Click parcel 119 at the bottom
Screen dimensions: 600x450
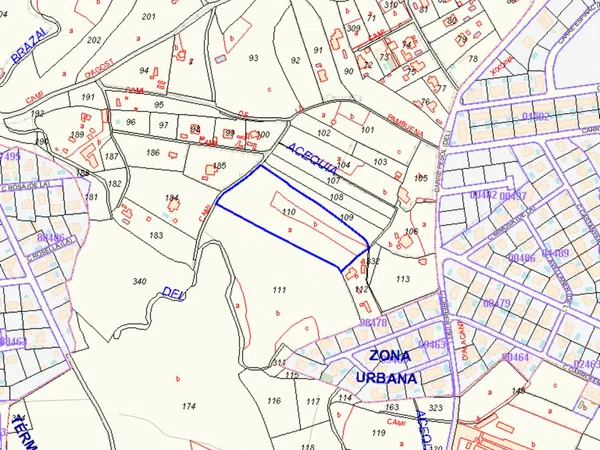[x=378, y=432]
